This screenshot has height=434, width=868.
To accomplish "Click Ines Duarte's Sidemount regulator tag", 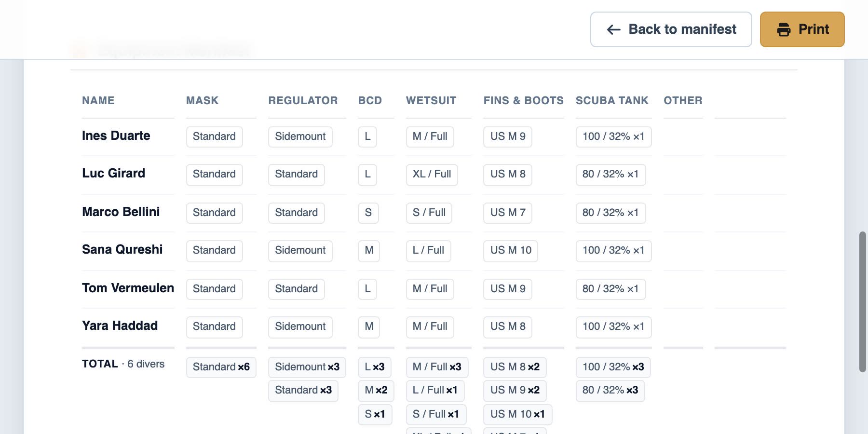I will coord(300,136).
